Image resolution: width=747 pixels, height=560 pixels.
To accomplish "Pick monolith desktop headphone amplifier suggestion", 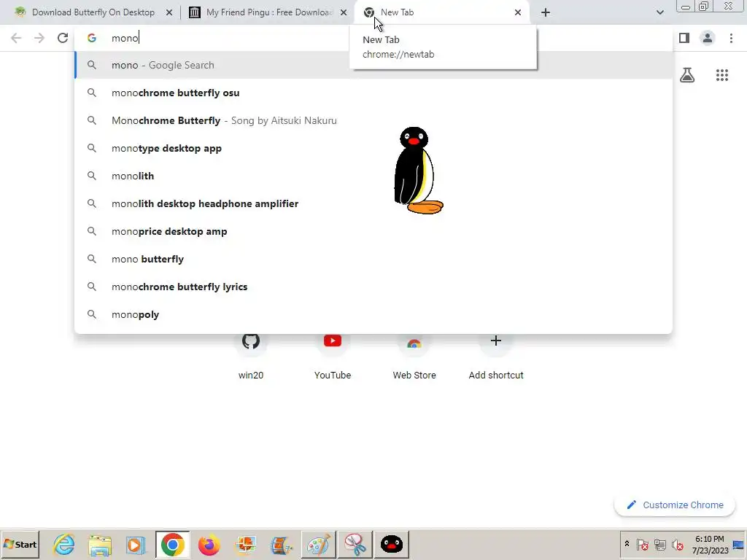I will (373, 203).
